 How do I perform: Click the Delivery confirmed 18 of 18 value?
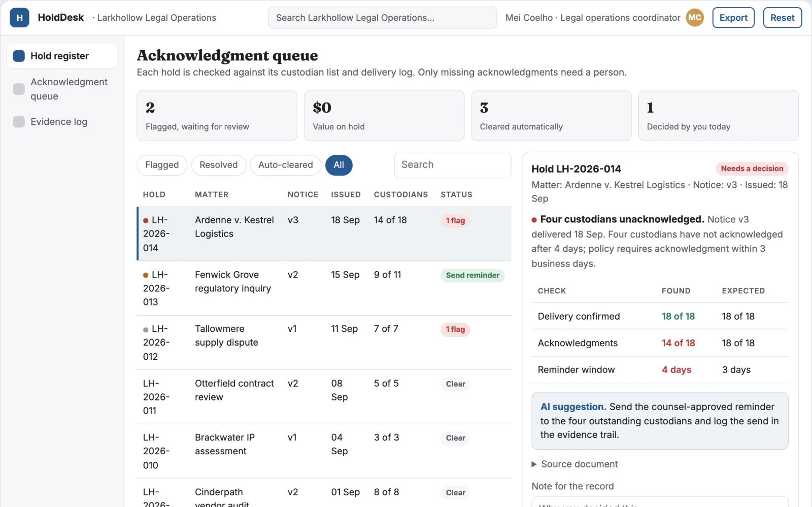(678, 316)
